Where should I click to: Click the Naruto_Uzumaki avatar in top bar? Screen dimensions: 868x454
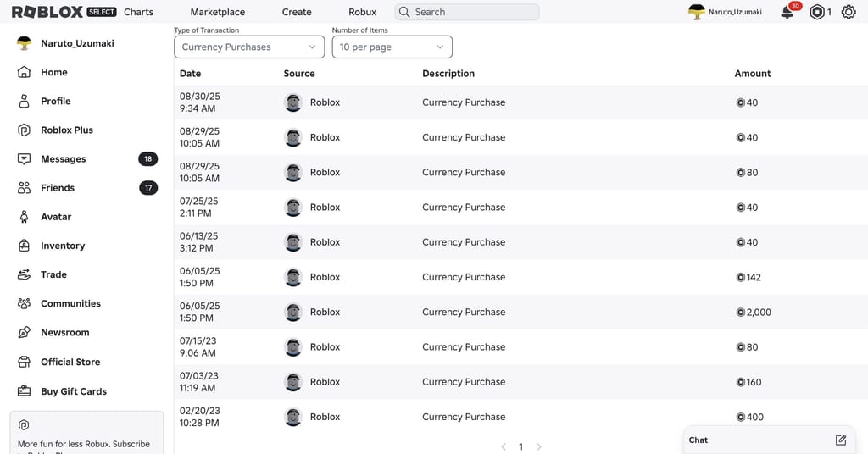coord(696,12)
